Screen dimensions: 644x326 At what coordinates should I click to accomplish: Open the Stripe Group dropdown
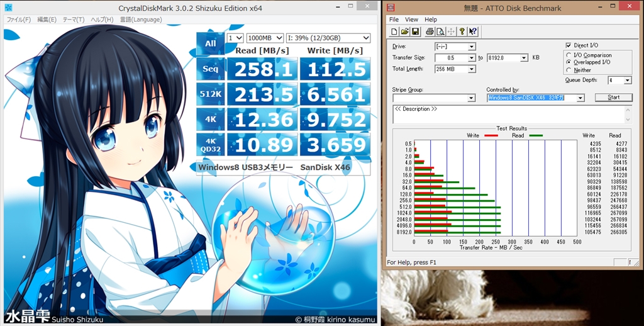tap(472, 98)
